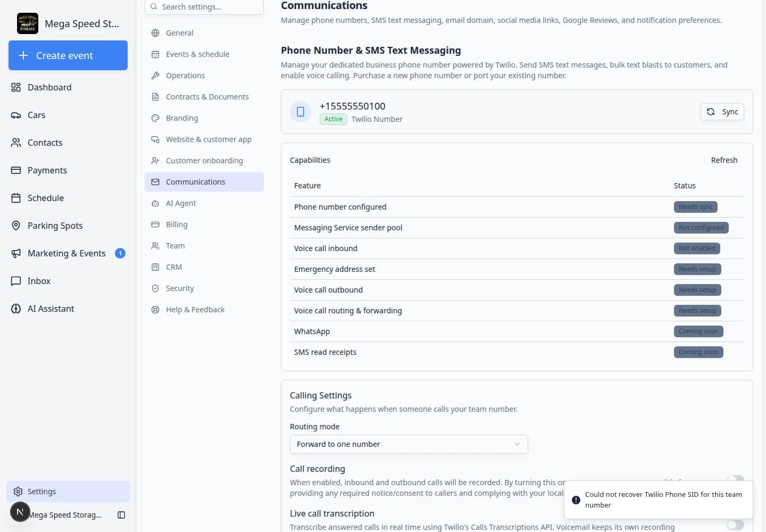Click the Twilio SID error toast notification
Viewport: 766px width, 532px height.
point(659,500)
